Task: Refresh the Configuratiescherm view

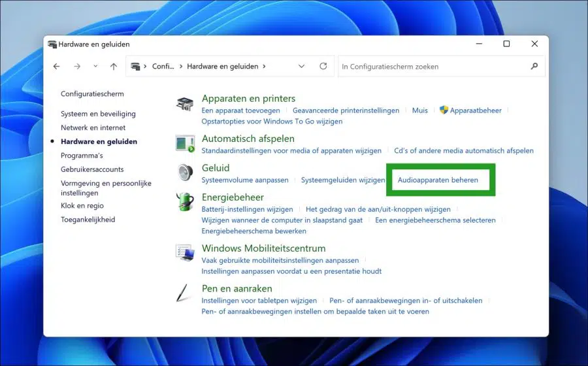Action: [323, 66]
